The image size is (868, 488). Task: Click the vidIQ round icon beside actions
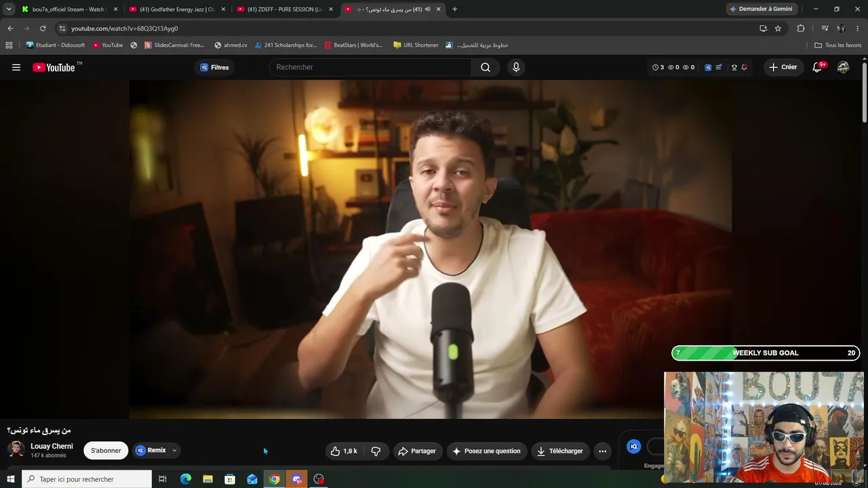[x=633, y=446]
